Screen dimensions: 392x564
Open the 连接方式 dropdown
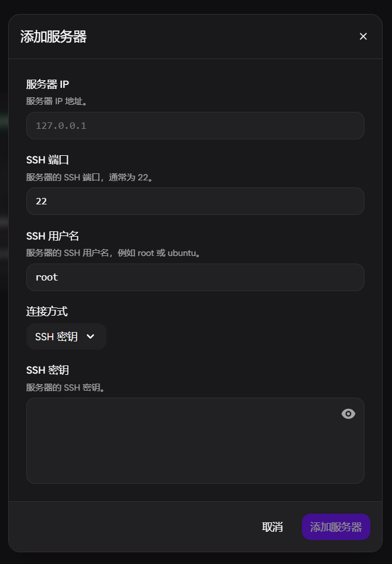pyautogui.click(x=66, y=337)
